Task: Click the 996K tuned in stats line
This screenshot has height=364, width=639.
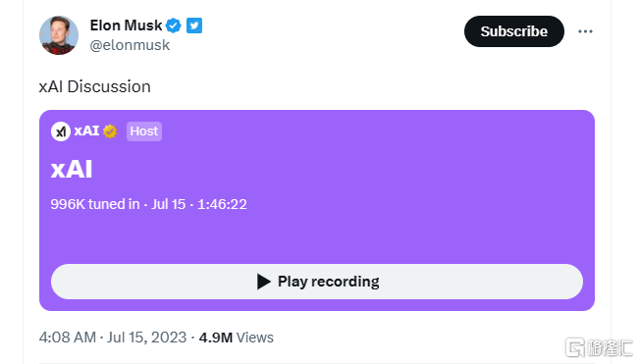Action: click(x=149, y=204)
